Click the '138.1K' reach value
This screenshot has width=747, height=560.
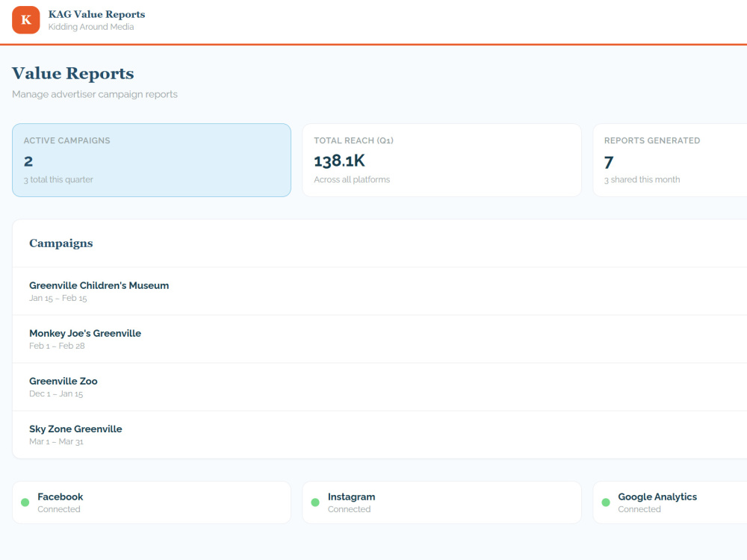[x=339, y=161]
